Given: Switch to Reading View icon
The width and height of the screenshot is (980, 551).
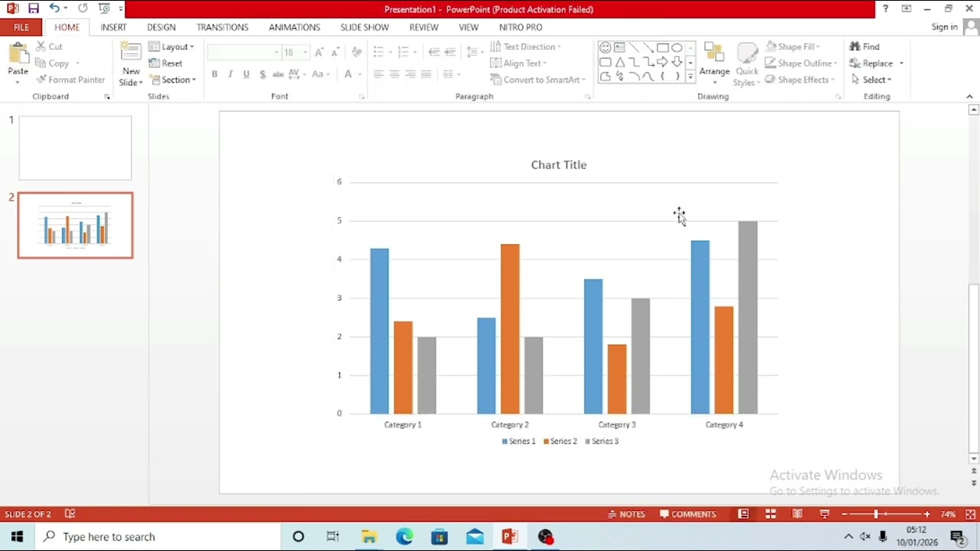Looking at the screenshot, I should (798, 514).
